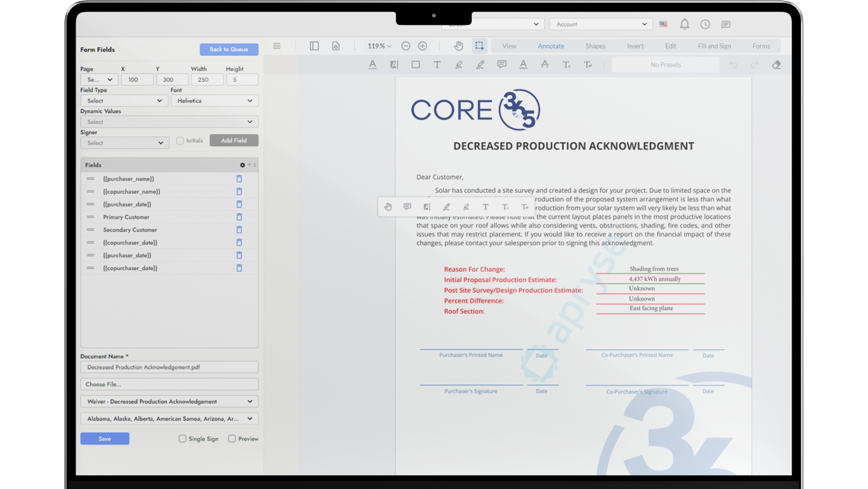Open the Account dropdown

(601, 24)
